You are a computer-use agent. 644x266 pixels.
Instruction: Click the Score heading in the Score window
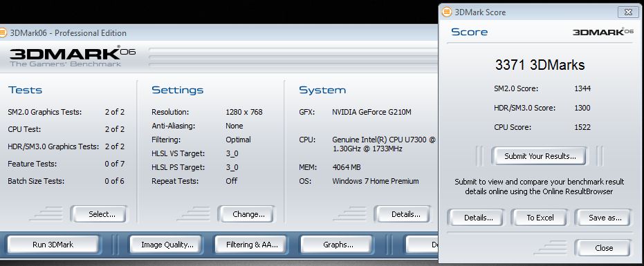click(470, 32)
